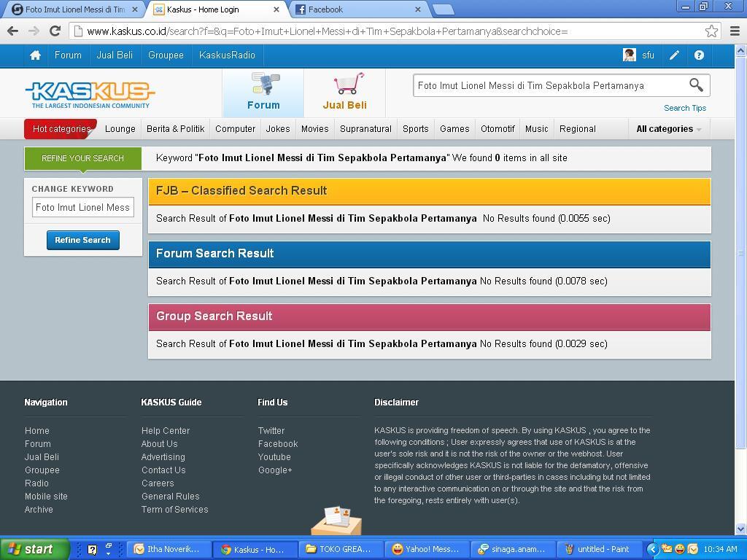Open the Regional category
The width and height of the screenshot is (747, 560).
578,129
